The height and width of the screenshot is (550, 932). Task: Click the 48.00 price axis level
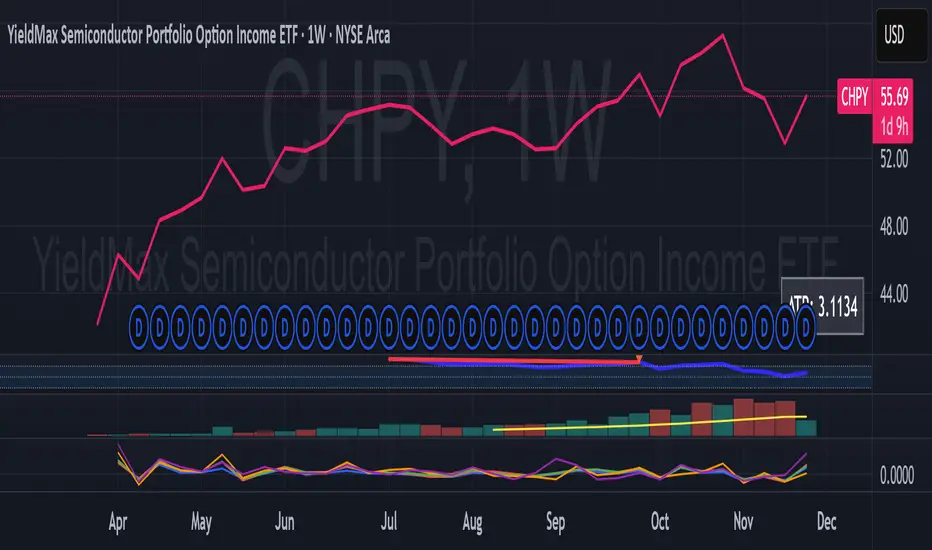coord(894,227)
